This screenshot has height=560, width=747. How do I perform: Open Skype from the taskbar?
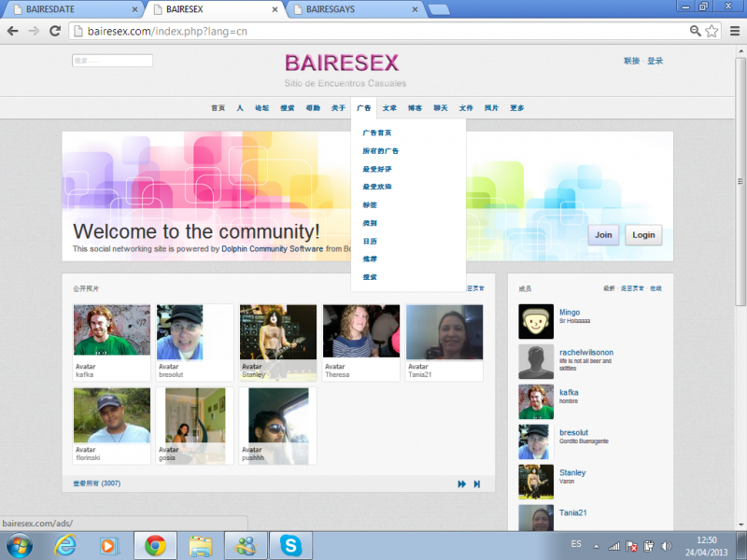point(290,546)
